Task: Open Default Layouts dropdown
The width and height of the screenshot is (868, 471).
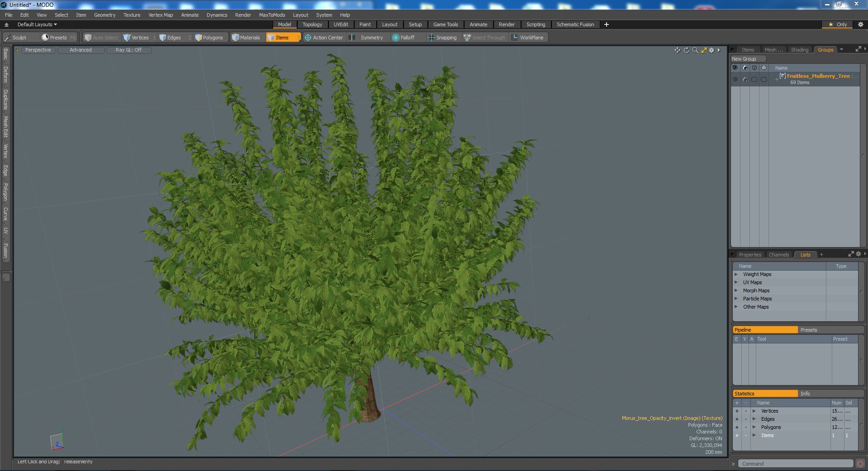Action: click(37, 24)
